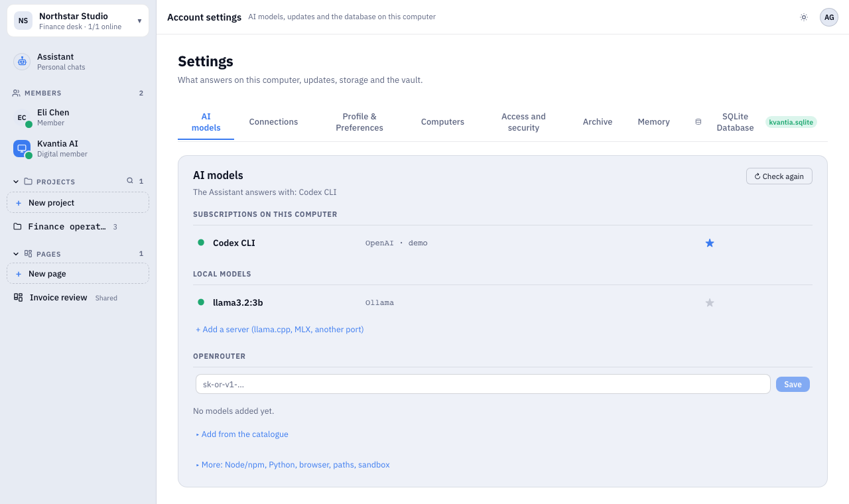Screen dimensions: 849x504
Task: Switch to the Memory tab
Action: (653, 122)
